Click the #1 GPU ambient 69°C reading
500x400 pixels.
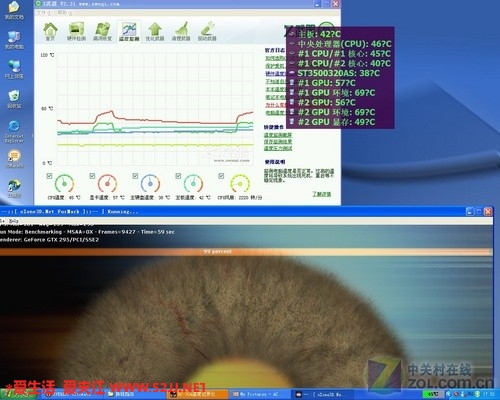[x=336, y=92]
